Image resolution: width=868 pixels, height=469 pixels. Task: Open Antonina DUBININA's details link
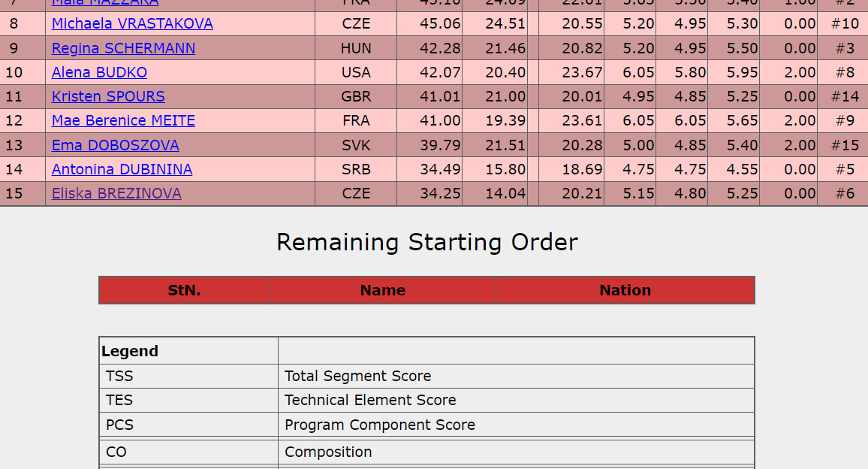(x=122, y=170)
